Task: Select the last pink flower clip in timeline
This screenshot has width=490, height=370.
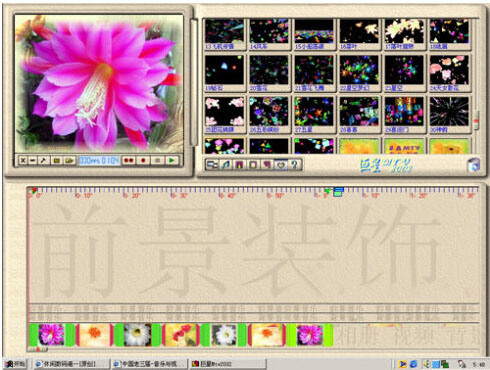Action: point(310,335)
